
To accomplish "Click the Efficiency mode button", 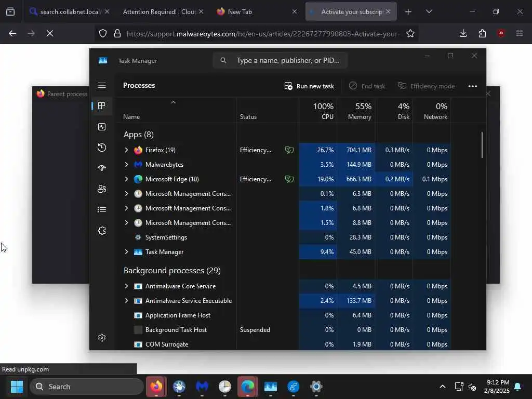I will pyautogui.click(x=426, y=86).
